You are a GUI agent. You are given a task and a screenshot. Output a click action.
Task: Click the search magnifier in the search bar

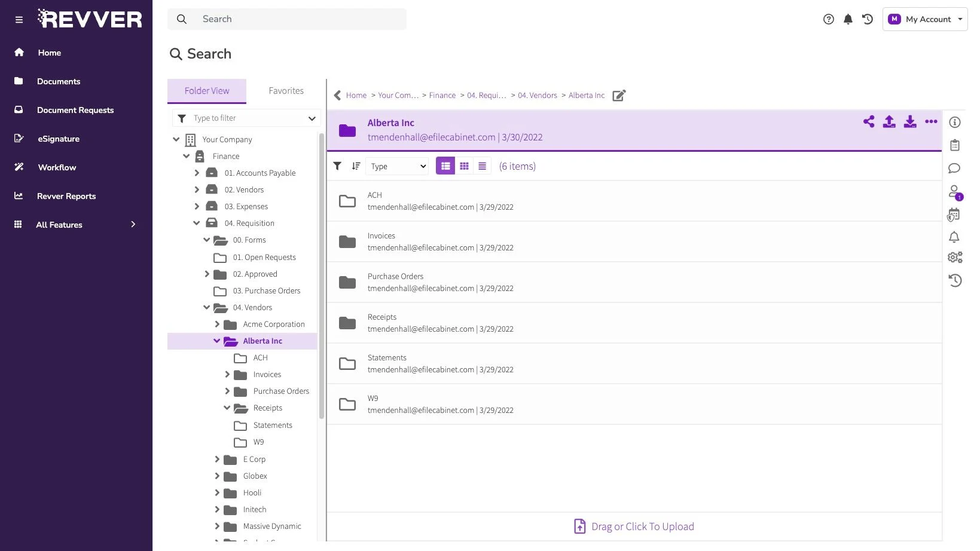point(182,19)
